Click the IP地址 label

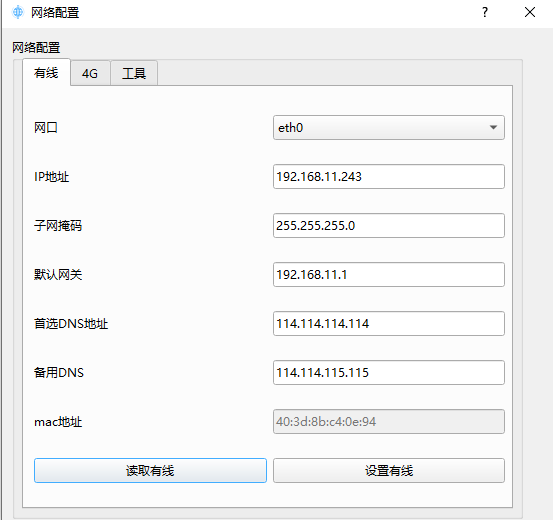[x=51, y=176]
